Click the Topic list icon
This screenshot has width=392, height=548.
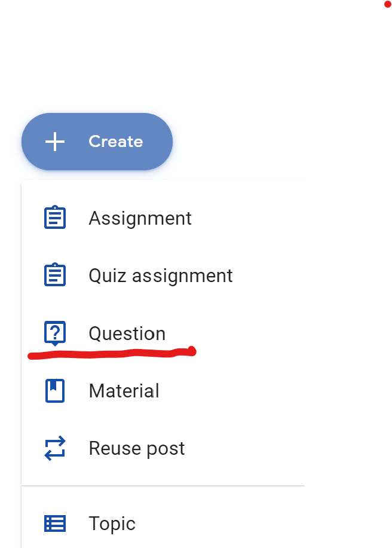tap(55, 523)
